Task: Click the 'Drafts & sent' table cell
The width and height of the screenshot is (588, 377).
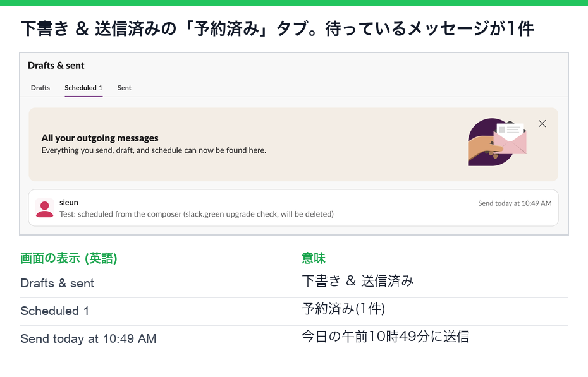Action: 57,283
